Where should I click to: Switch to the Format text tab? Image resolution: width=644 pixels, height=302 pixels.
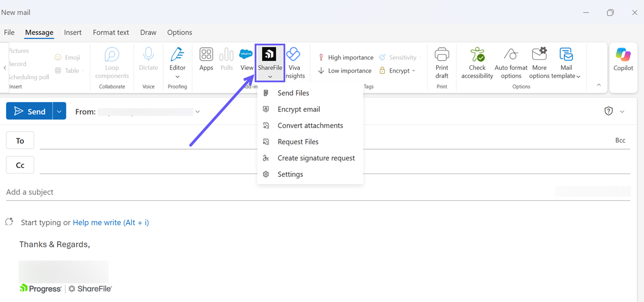pos(111,32)
